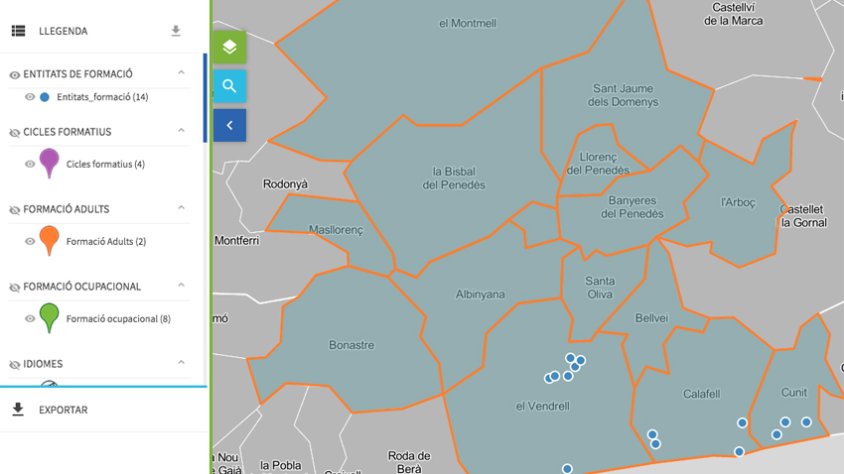The width and height of the screenshot is (844, 474).
Task: Collapse the Formació Ocupacional section
Action: point(181,285)
